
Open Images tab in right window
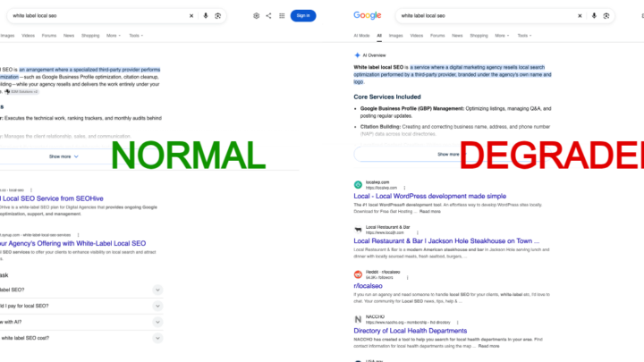[396, 36]
